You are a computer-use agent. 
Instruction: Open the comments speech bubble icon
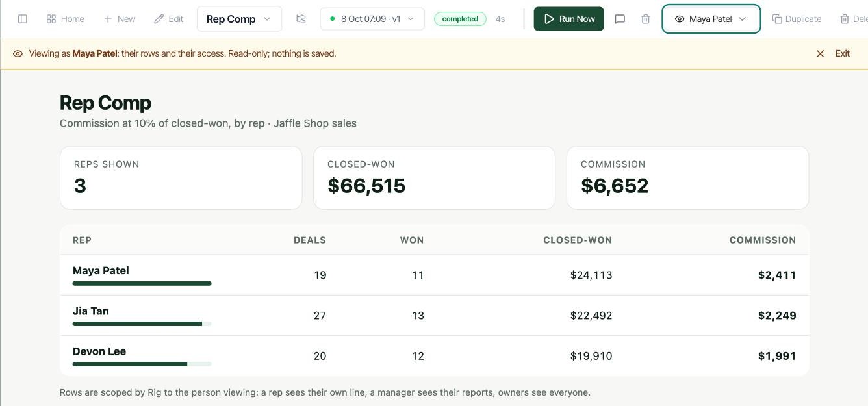coord(620,19)
